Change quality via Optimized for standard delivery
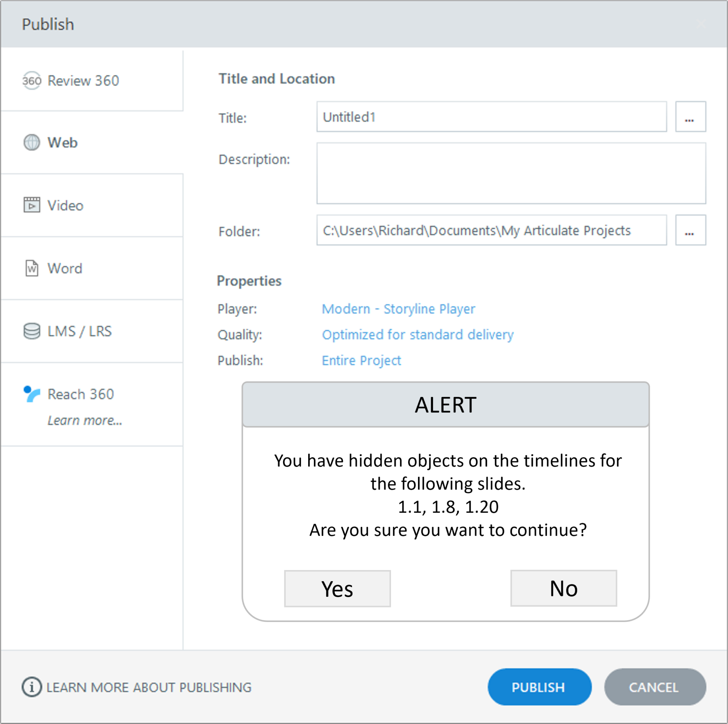This screenshot has height=724, width=728. 418,334
